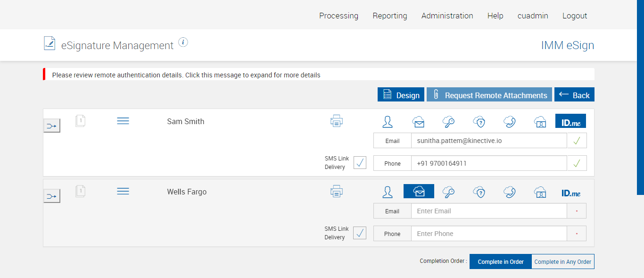Select Complete in Any Order option
The image size is (644, 278).
(x=562, y=261)
